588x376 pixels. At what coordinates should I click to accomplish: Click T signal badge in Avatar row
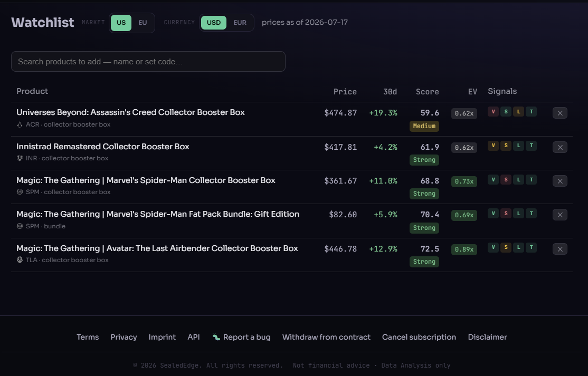pos(532,247)
